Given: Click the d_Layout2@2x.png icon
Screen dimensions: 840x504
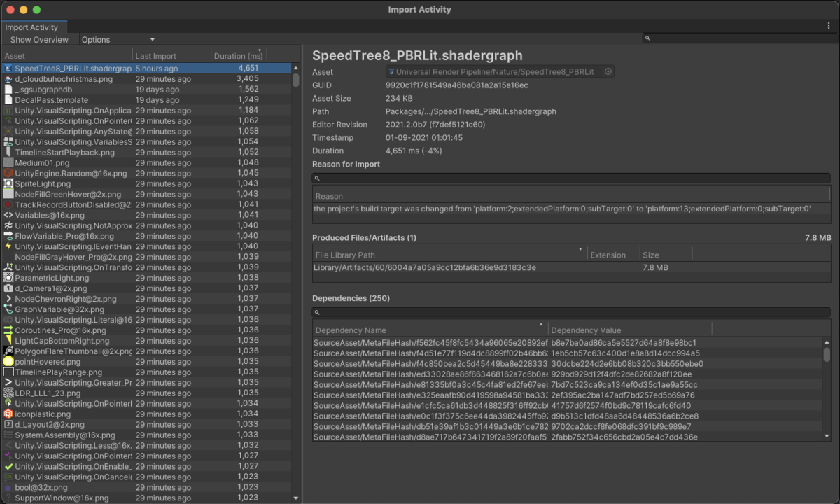Looking at the screenshot, I should 8,425.
